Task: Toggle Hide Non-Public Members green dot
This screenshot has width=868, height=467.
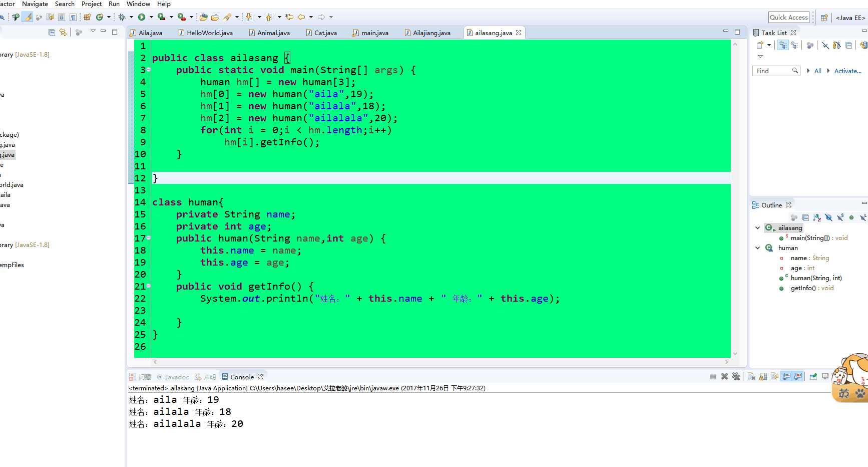Action: 851,217
